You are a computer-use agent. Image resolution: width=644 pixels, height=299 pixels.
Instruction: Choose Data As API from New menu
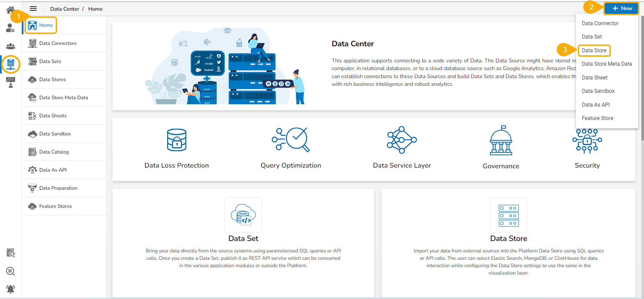pyautogui.click(x=596, y=105)
